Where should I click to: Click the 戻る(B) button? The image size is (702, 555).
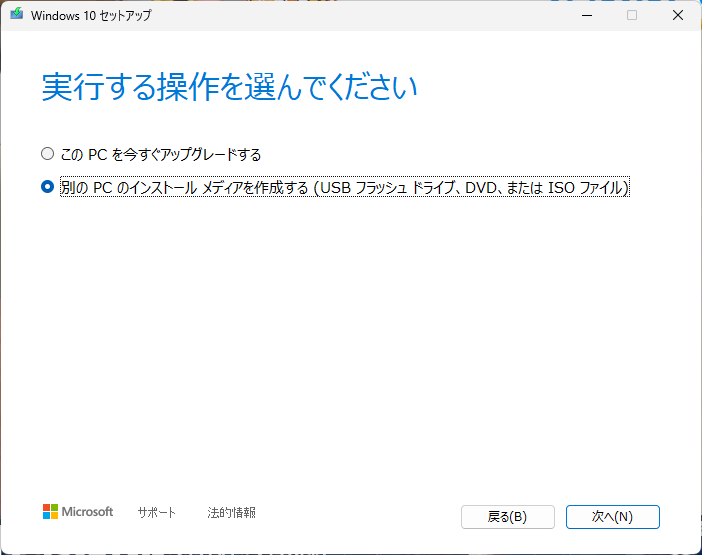508,517
